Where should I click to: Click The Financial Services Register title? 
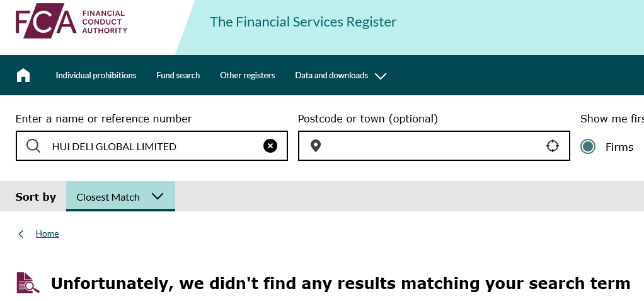click(303, 22)
